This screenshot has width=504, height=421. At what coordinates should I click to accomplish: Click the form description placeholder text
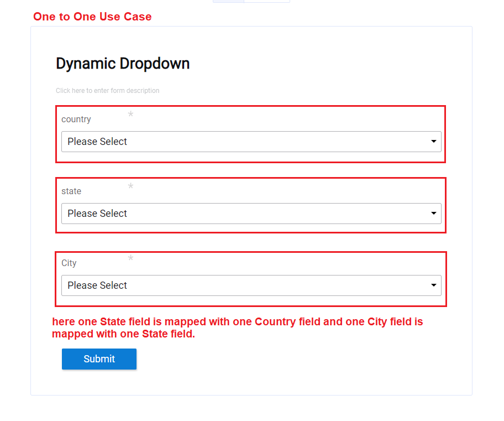pos(108,91)
